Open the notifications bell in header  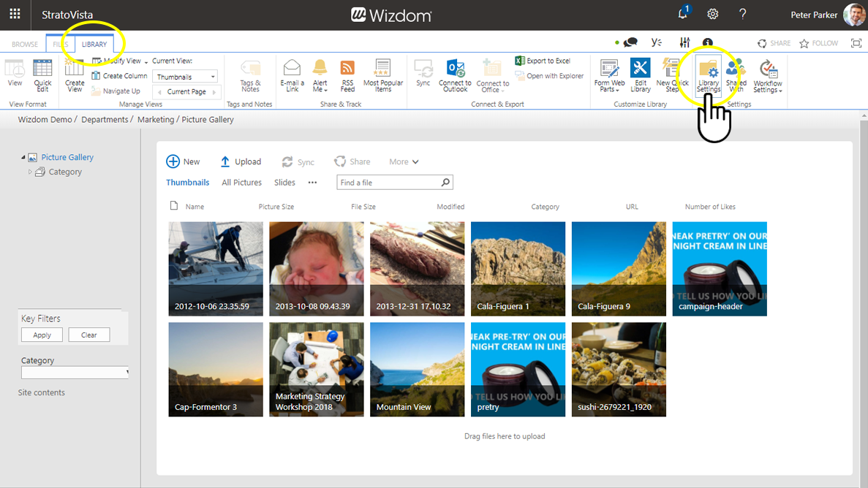pyautogui.click(x=682, y=15)
